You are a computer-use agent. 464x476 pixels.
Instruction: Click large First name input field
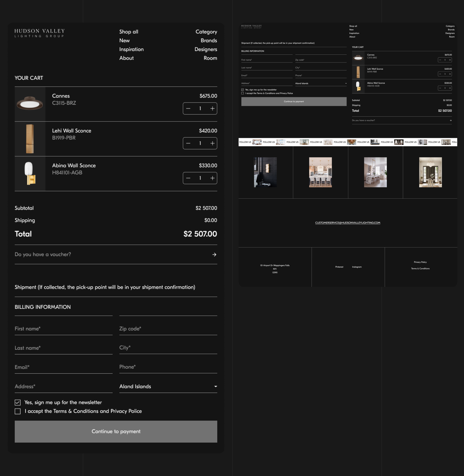[x=63, y=329]
